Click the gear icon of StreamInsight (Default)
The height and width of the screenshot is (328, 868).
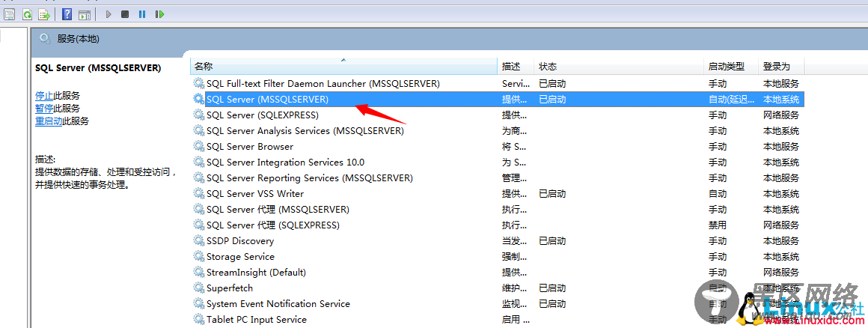[x=198, y=272]
